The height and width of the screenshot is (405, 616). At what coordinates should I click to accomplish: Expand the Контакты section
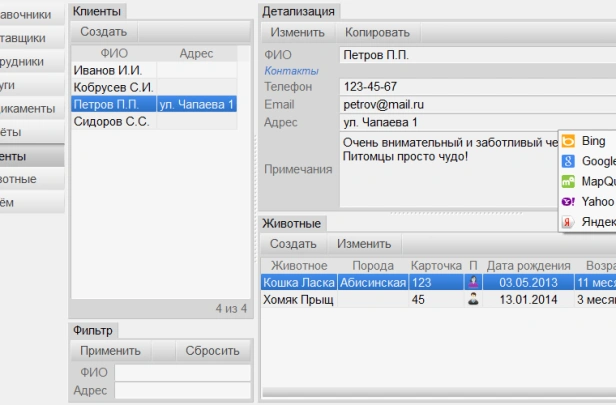[x=291, y=71]
